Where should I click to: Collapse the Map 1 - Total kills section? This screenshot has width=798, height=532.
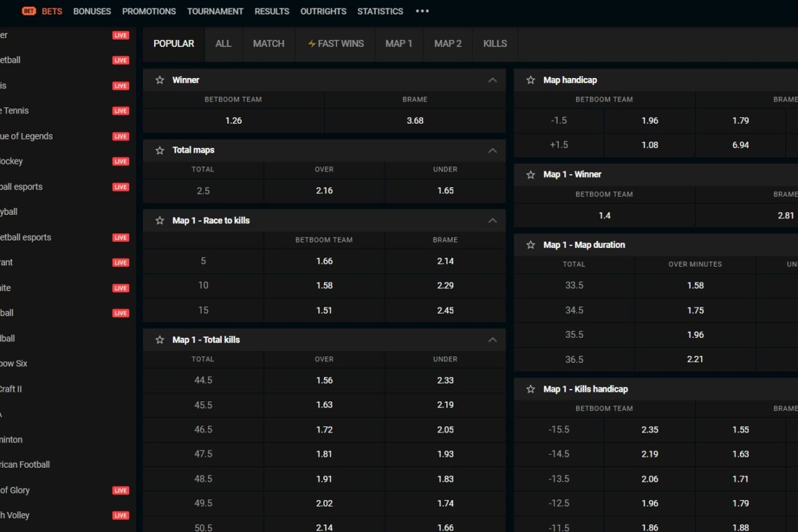tap(492, 340)
